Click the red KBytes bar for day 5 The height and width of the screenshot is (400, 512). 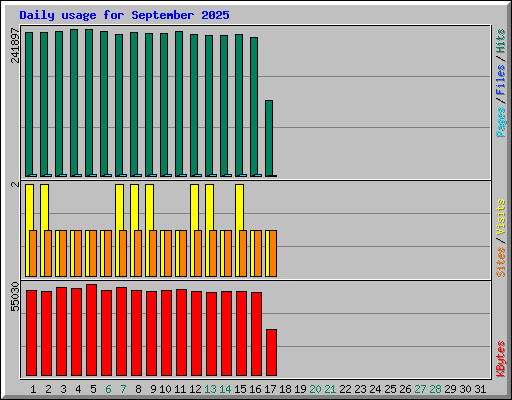pyautogui.click(x=91, y=330)
